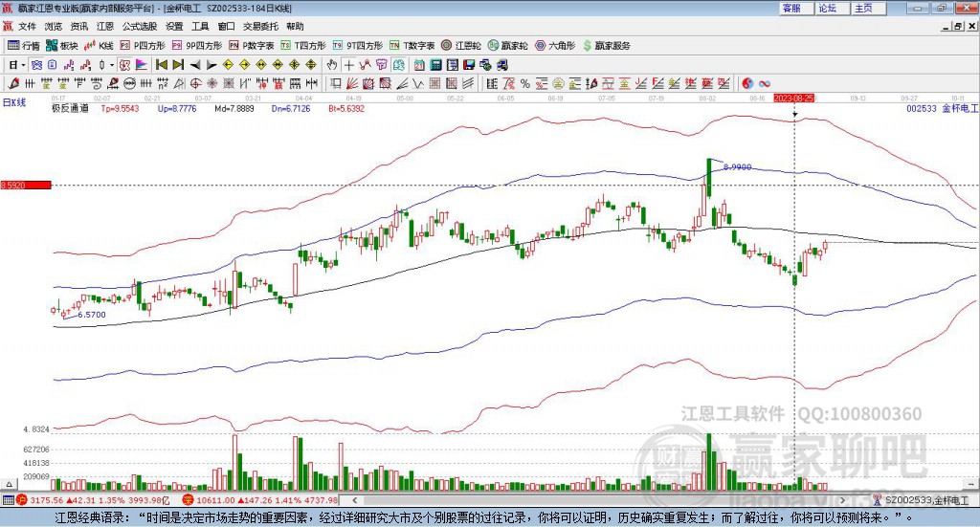Open the 浏览 menu
Viewport: 980px width, 527px height.
click(54, 26)
